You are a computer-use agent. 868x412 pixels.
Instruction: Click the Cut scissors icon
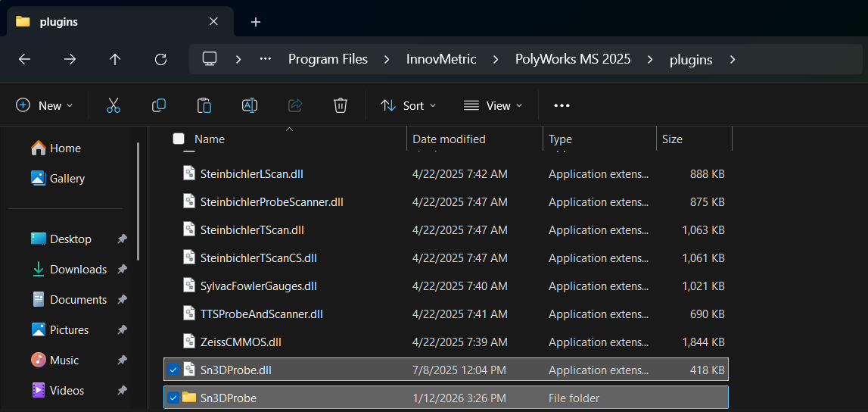pos(114,105)
